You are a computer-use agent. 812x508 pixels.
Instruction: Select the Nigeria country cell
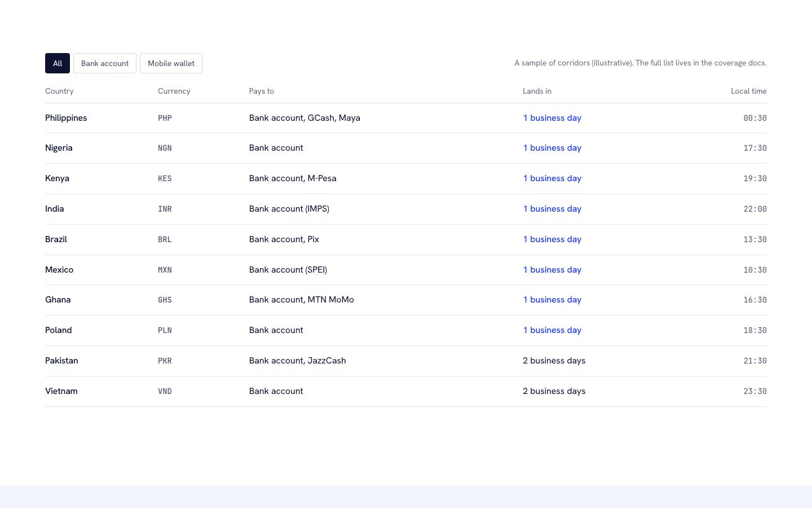[59, 148]
